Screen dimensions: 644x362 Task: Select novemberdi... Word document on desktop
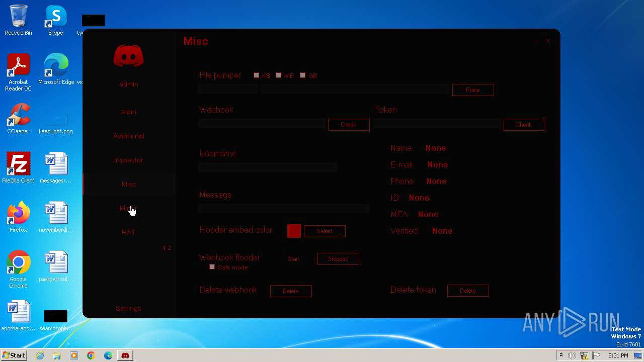pos(56,217)
